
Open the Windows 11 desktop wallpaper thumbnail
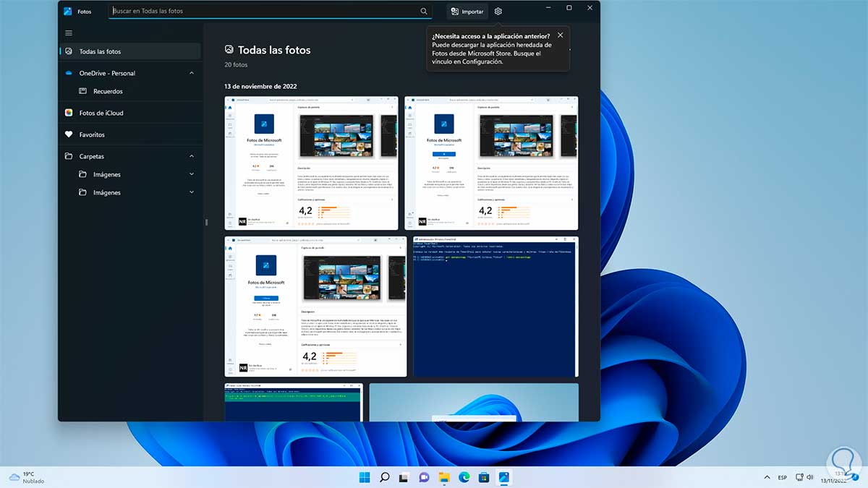click(474, 402)
